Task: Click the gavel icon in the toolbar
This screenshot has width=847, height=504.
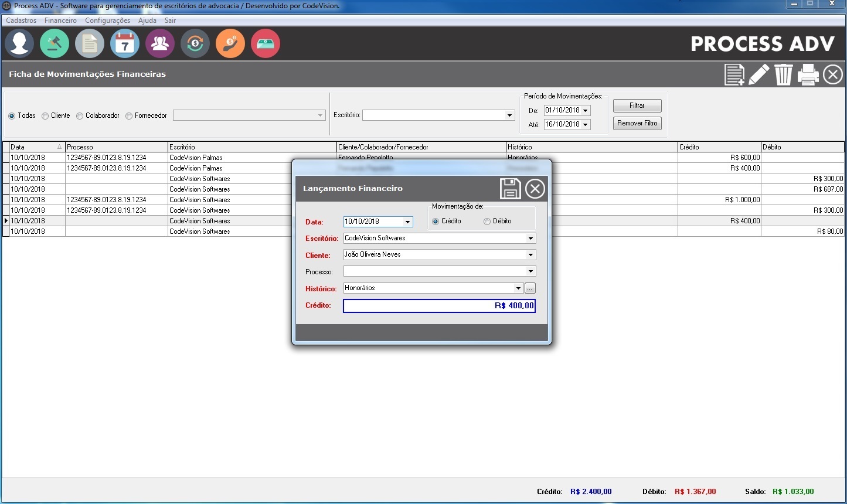Action: click(x=55, y=44)
